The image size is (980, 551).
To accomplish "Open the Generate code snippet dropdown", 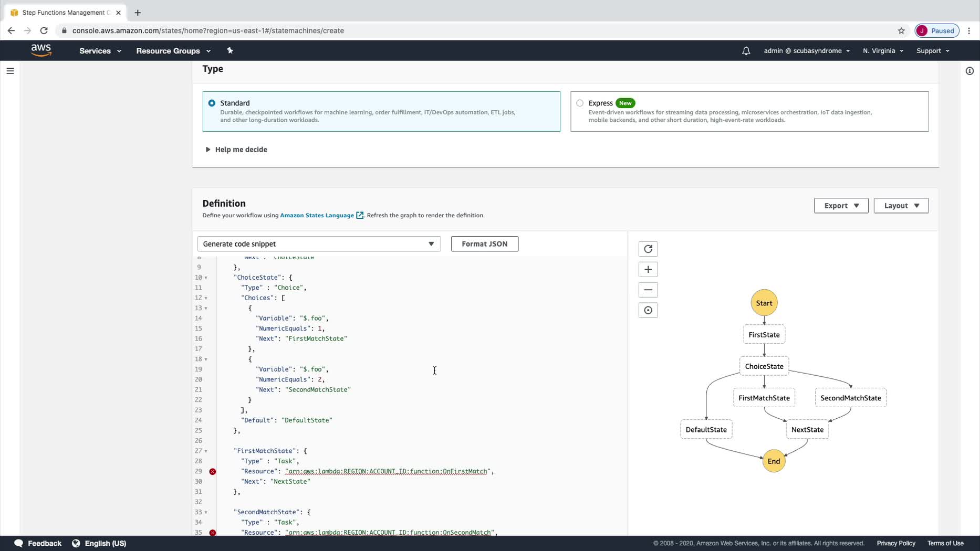I will click(319, 244).
